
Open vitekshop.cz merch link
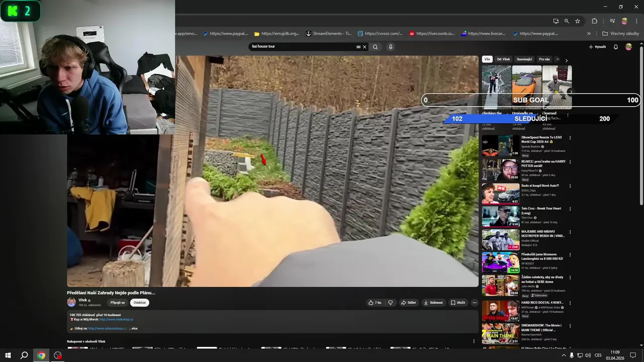point(116,319)
